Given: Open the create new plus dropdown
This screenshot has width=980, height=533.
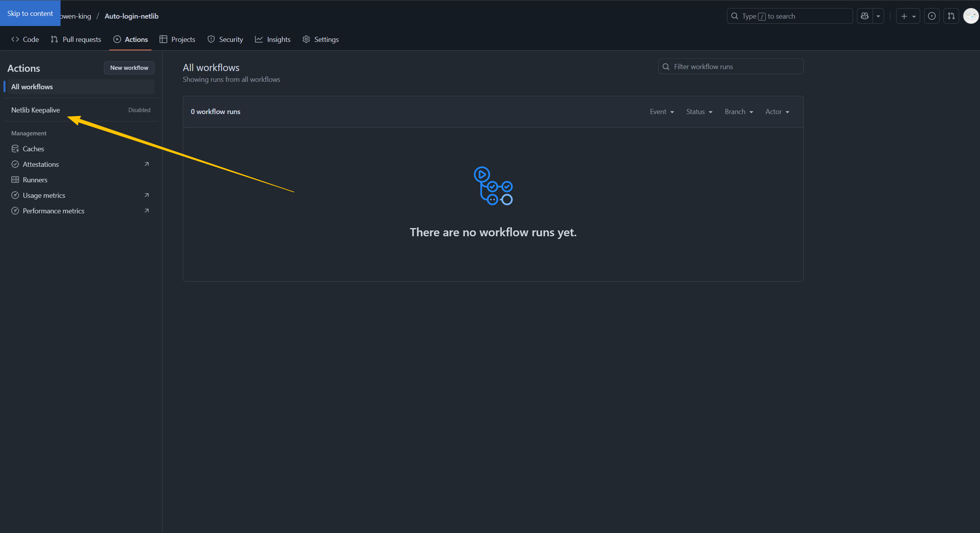Looking at the screenshot, I should pyautogui.click(x=908, y=16).
